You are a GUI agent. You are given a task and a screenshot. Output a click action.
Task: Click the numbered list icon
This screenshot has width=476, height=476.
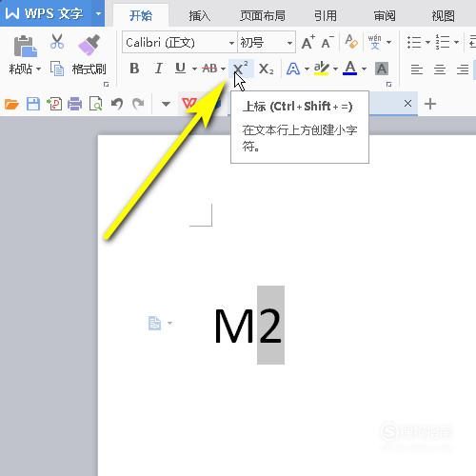443,42
